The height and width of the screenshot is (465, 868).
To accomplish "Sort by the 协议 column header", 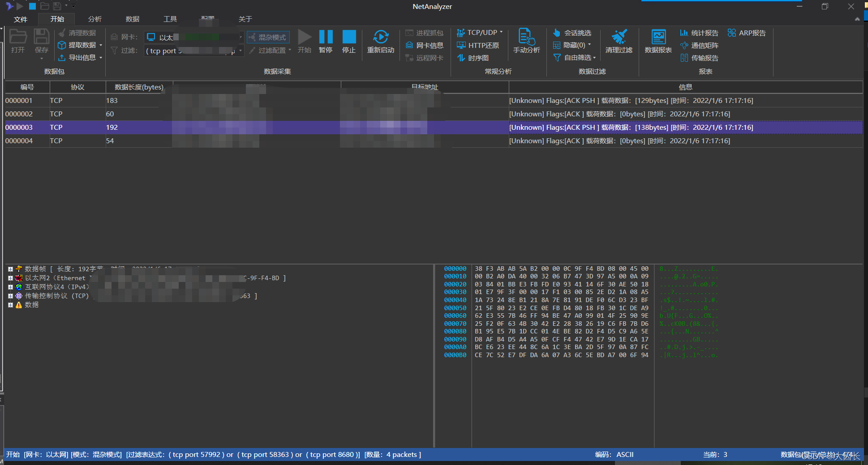I will [77, 87].
